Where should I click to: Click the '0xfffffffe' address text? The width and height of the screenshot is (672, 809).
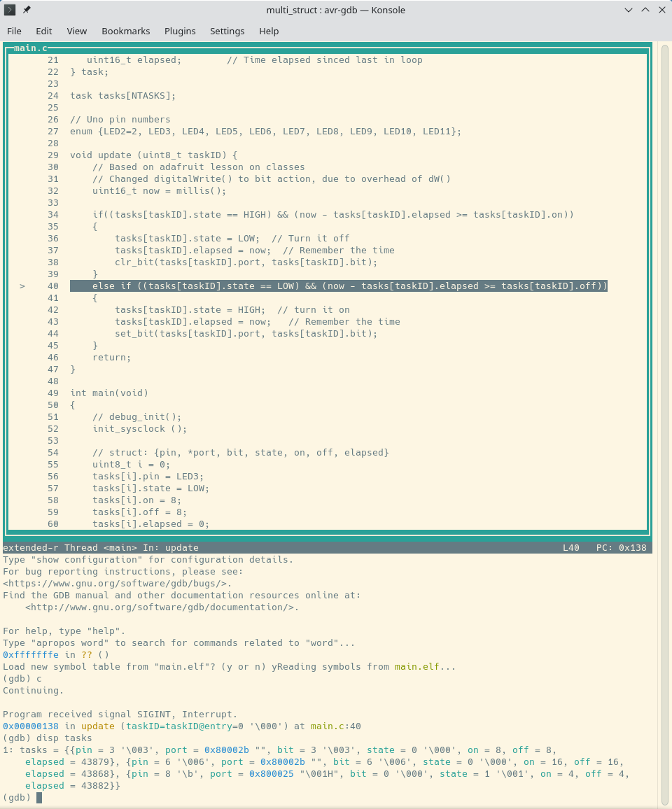(31, 655)
